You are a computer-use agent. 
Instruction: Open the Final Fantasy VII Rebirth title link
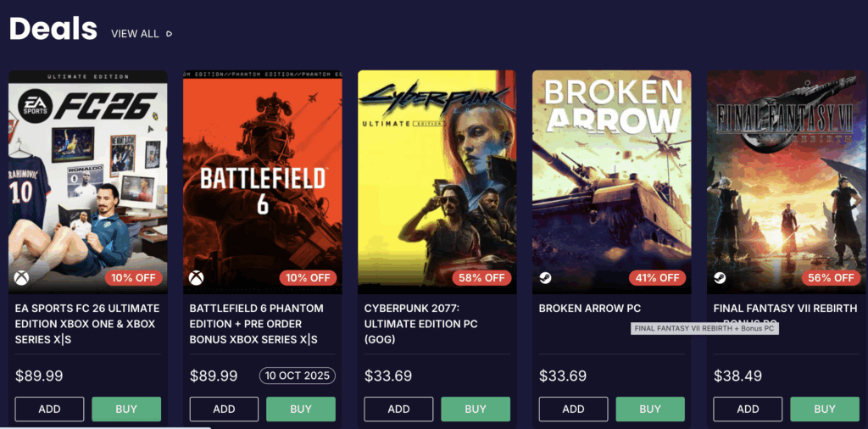tap(785, 309)
